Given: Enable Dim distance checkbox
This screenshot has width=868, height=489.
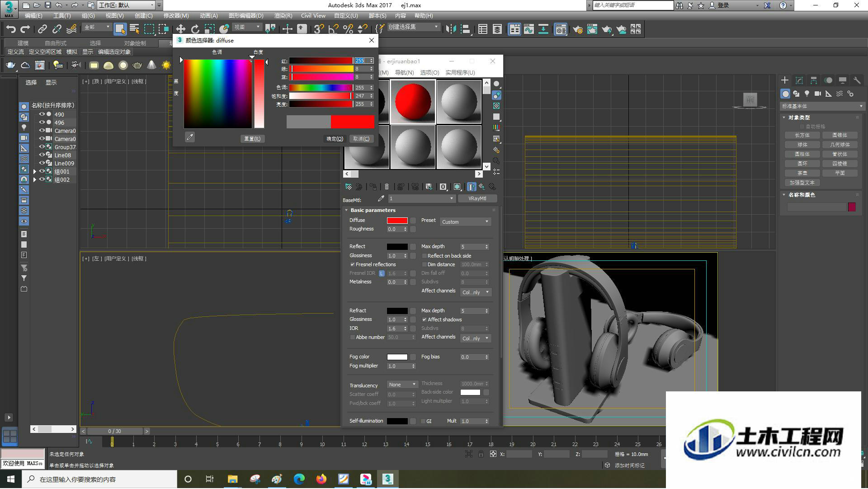Looking at the screenshot, I should click(x=424, y=265).
